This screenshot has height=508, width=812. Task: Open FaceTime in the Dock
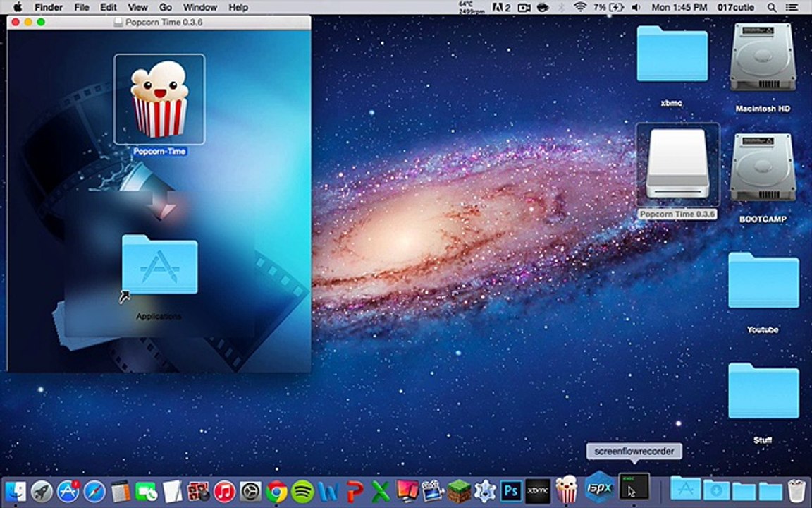coord(146,491)
